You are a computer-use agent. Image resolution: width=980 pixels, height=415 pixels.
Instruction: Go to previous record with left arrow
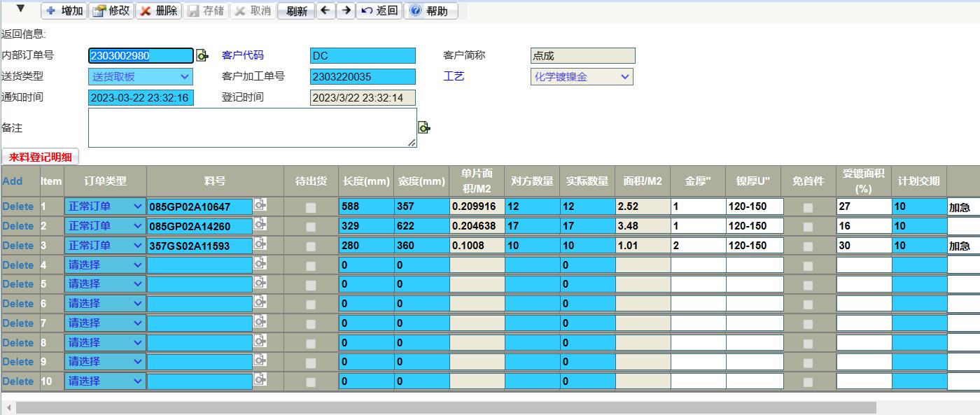pos(325,10)
